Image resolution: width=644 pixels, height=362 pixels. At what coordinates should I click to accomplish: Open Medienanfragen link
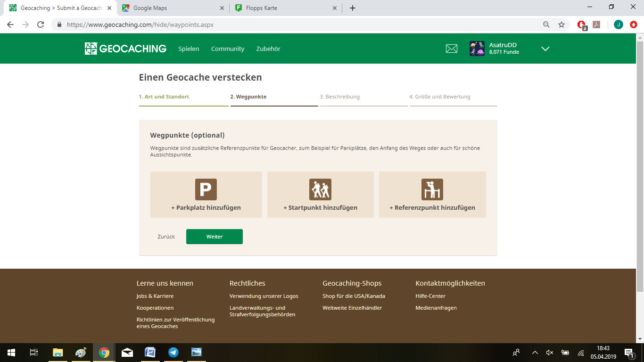(x=436, y=308)
